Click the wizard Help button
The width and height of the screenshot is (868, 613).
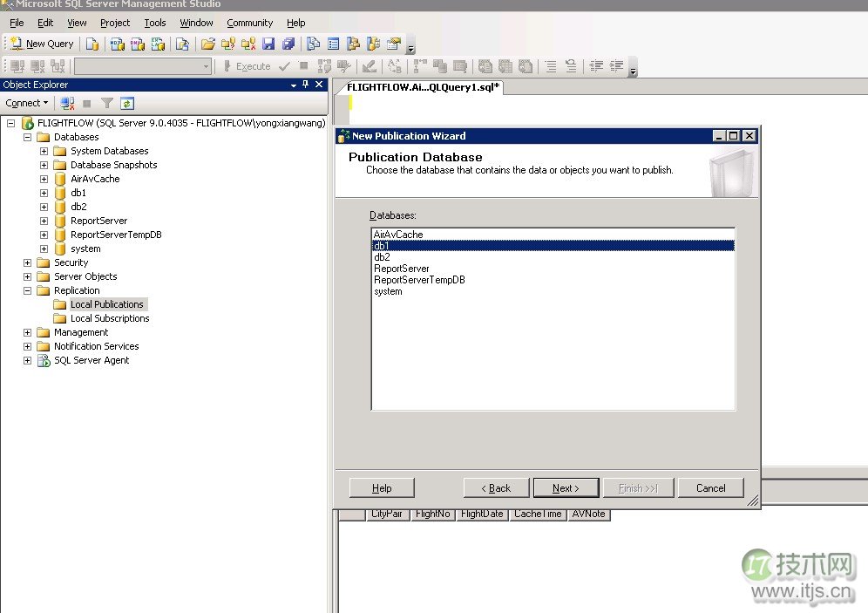coord(382,487)
